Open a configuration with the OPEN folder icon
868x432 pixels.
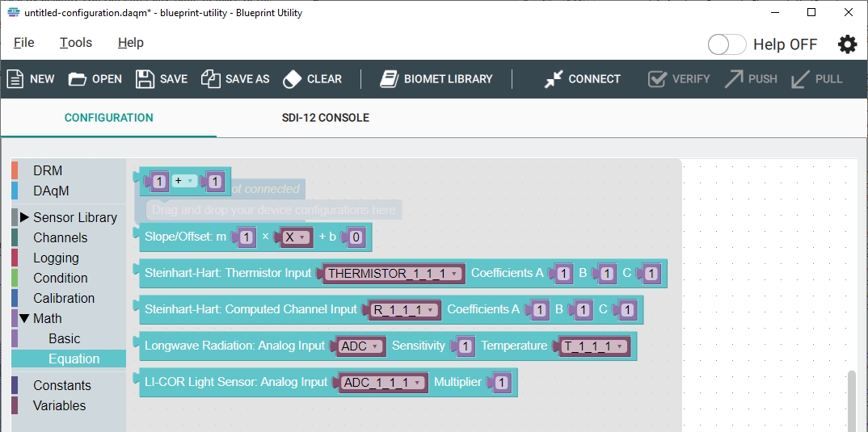point(78,79)
